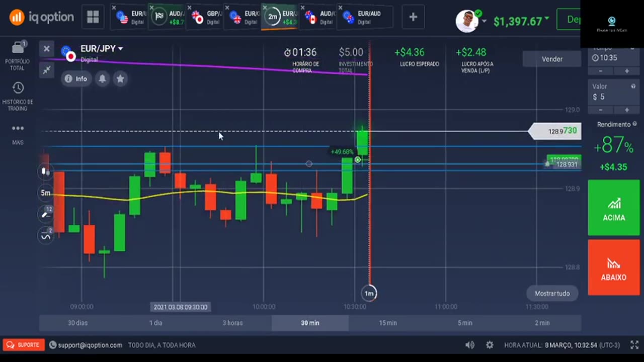Click the 1m expiry marker circle
644x362 pixels.
pyautogui.click(x=369, y=293)
